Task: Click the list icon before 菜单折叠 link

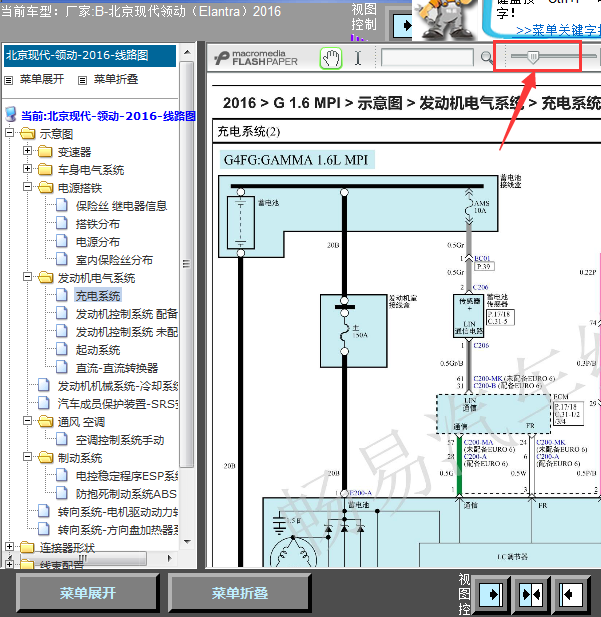Action: 82,80
